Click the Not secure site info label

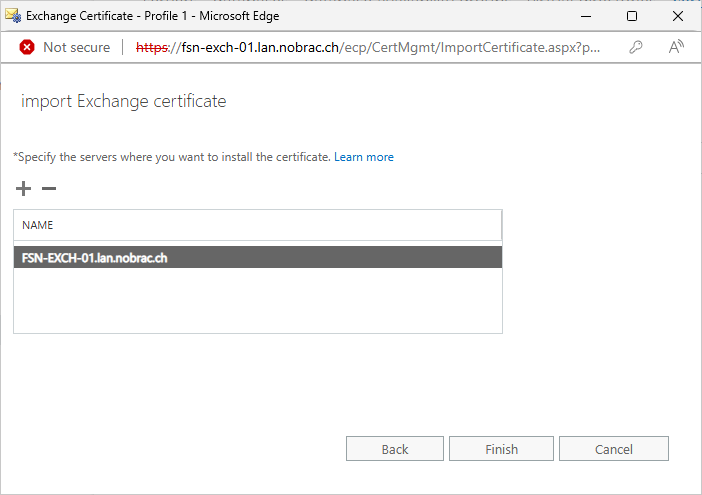77,47
